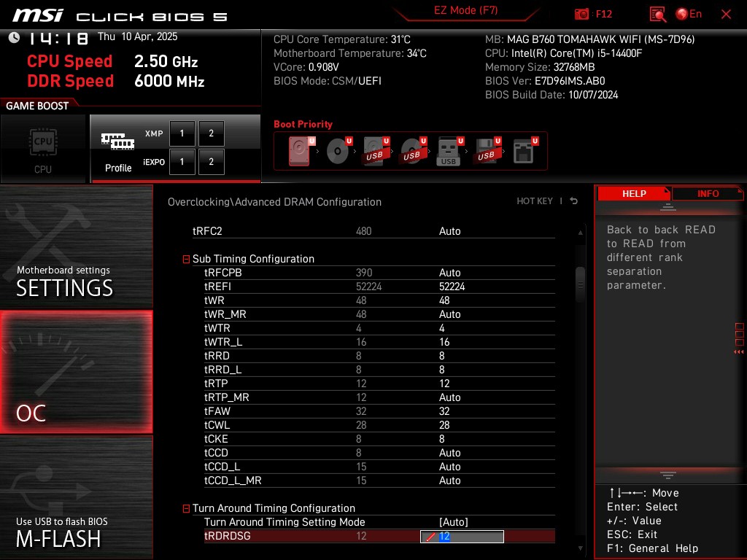
Task: Click the tRDRDSG value input field
Action: [x=462, y=536]
